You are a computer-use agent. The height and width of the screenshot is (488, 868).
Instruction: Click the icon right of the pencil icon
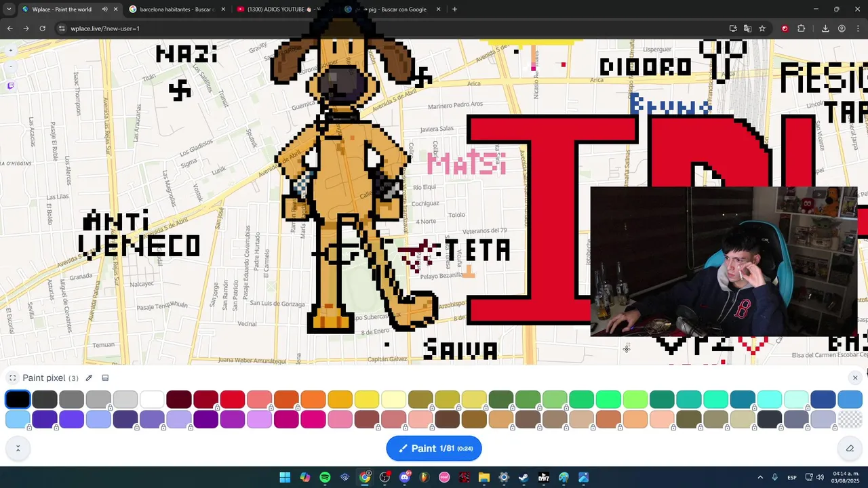click(105, 378)
